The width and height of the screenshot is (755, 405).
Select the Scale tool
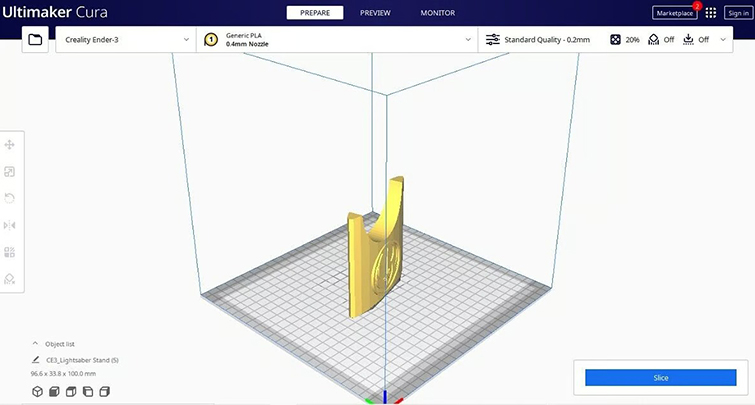click(x=10, y=172)
